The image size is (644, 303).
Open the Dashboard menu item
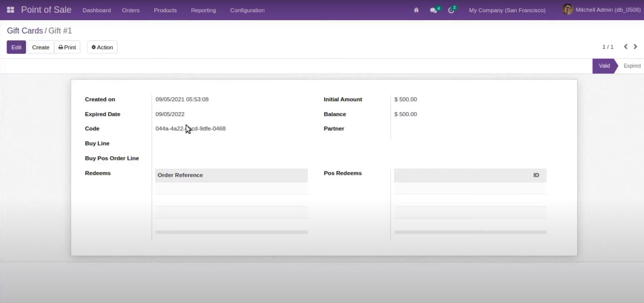tap(97, 10)
